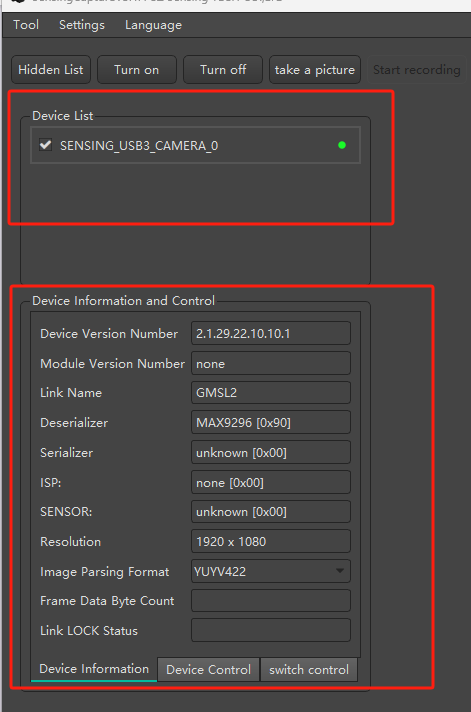Viewport: 471px width, 712px height.
Task: Open the Language menu
Action: tap(154, 25)
